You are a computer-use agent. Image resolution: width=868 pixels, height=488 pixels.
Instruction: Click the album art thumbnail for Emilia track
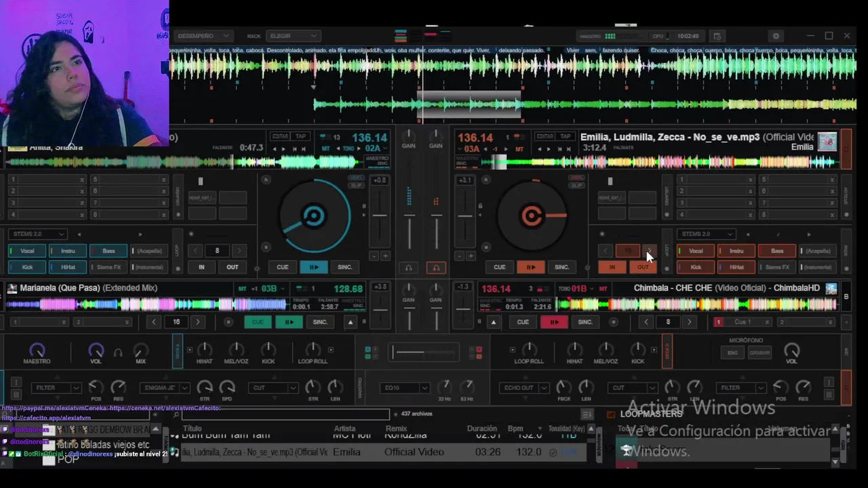click(x=827, y=142)
